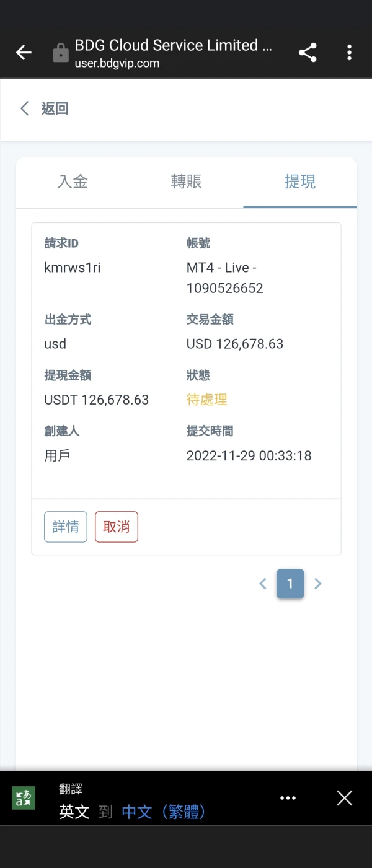Dismiss the translate bar with the X

tap(344, 798)
